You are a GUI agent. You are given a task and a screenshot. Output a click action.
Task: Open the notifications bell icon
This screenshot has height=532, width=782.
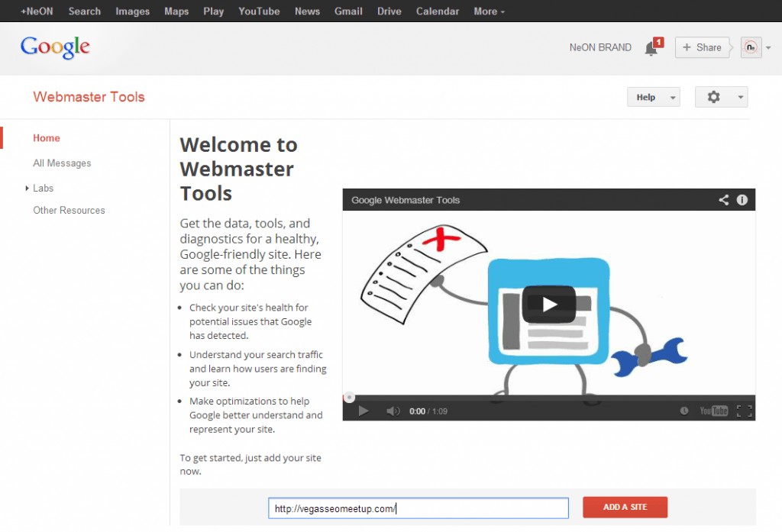click(x=652, y=48)
